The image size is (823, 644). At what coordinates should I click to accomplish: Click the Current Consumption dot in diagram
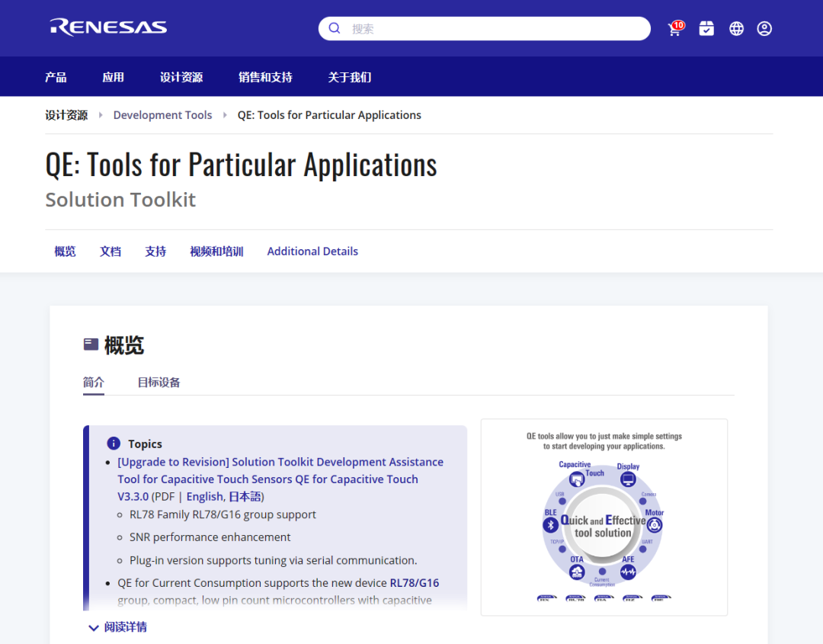(602, 572)
